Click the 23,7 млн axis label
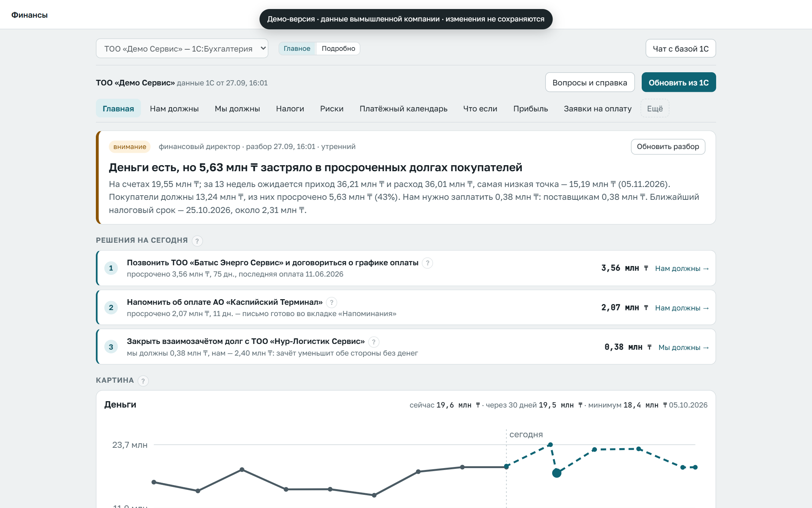This screenshot has width=812, height=508. [130, 445]
